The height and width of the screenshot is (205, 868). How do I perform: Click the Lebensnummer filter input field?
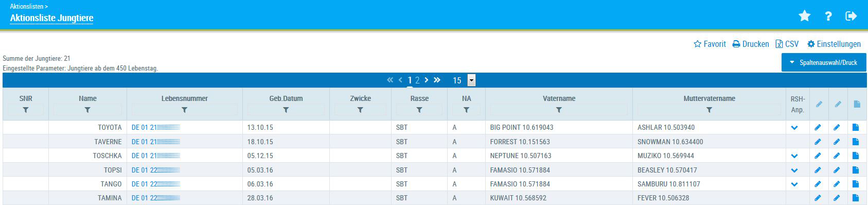(184, 110)
